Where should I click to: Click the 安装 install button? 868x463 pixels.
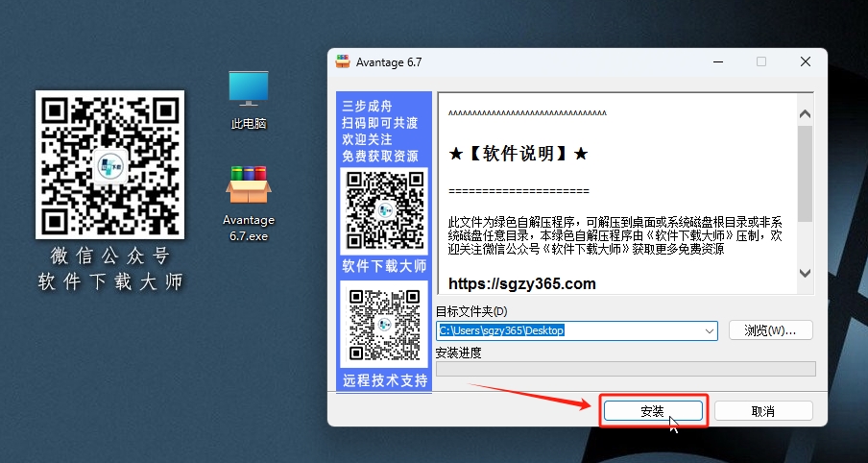(x=653, y=411)
